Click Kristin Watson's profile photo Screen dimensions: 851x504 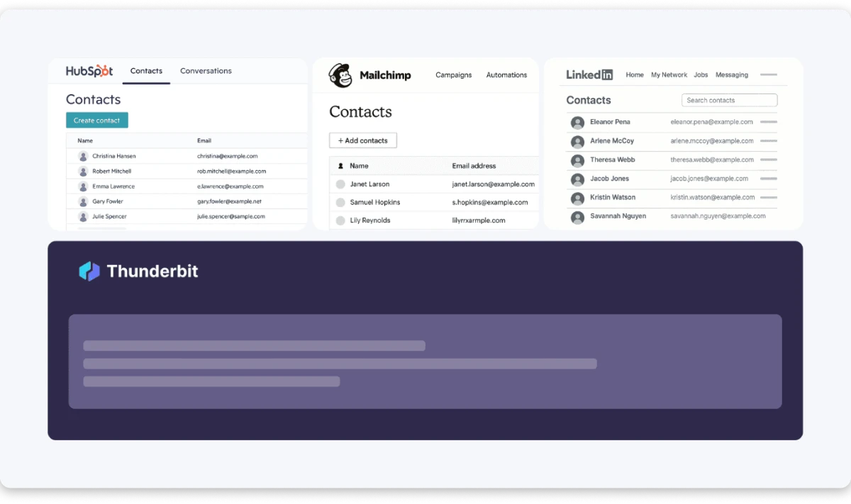(x=577, y=198)
